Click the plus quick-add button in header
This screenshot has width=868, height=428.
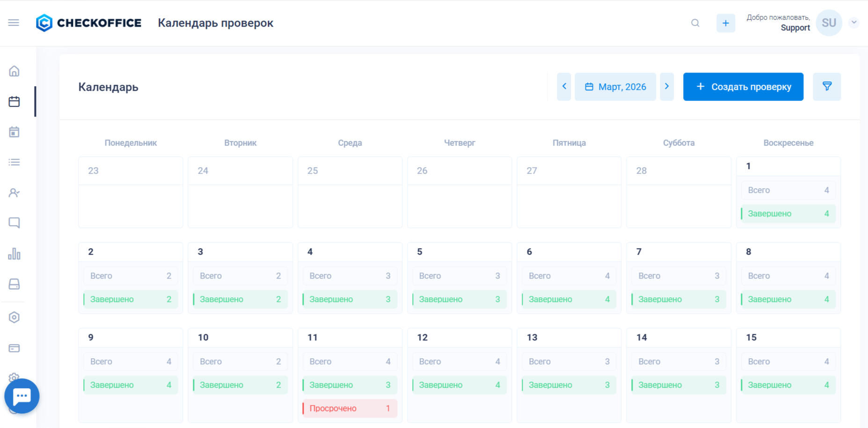pyautogui.click(x=726, y=23)
